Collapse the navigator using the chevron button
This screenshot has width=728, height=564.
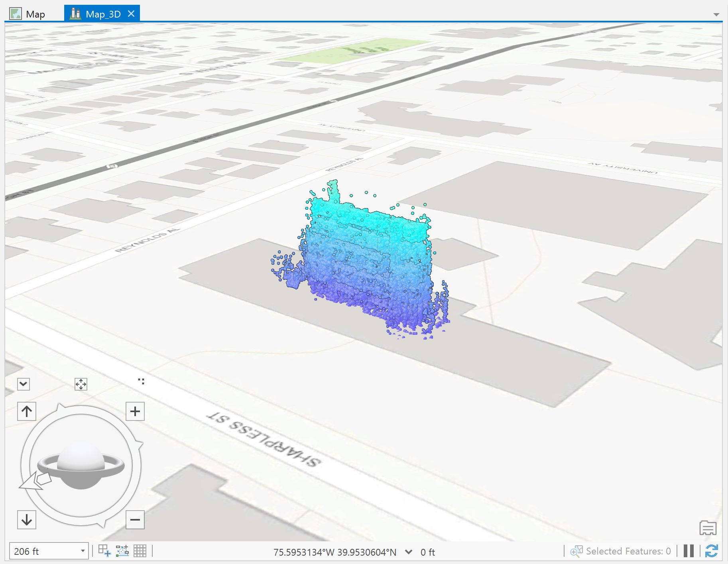click(24, 384)
